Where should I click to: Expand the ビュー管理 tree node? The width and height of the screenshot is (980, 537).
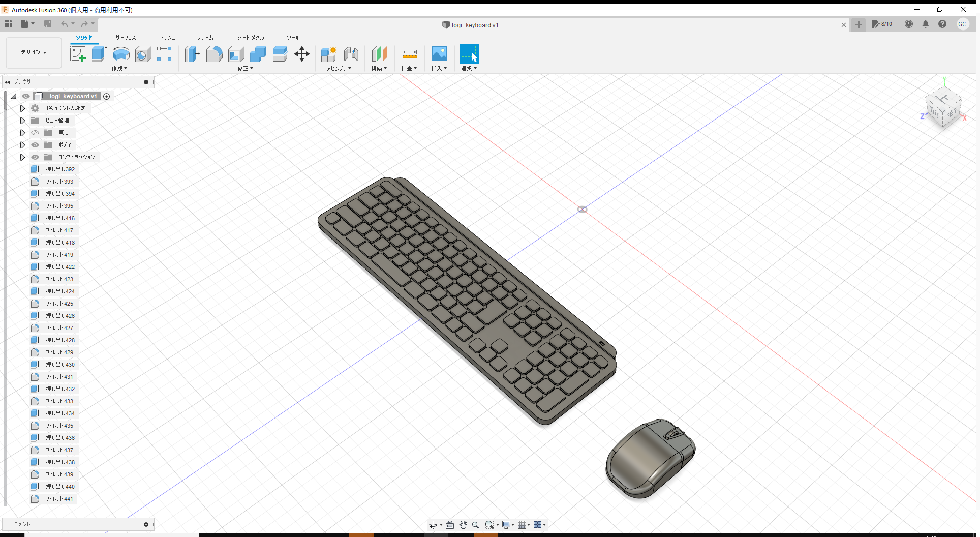click(22, 120)
